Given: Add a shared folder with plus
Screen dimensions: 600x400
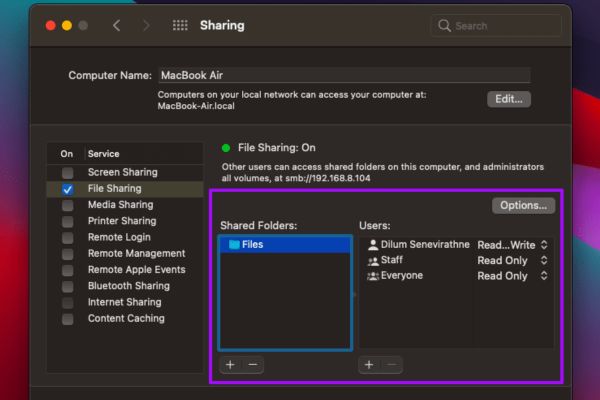Looking at the screenshot, I should coord(230,365).
